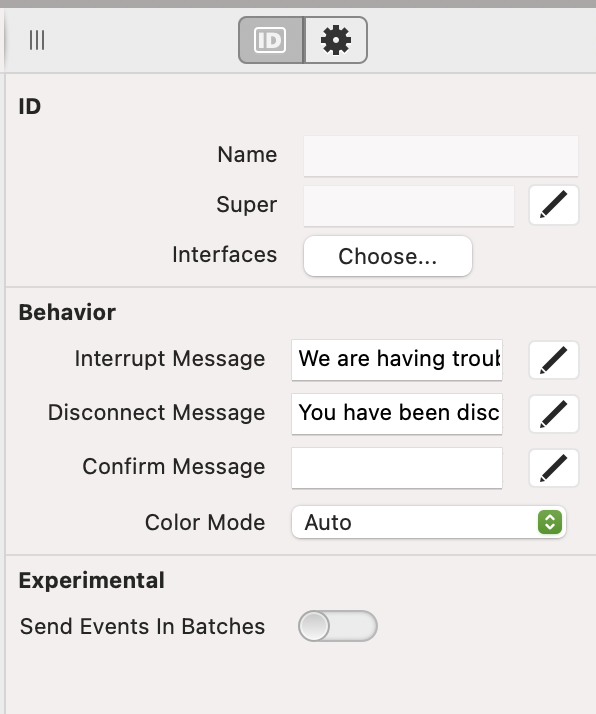The image size is (596, 714).
Task: Choose interfaces with the Choose... button
Action: coord(387,256)
